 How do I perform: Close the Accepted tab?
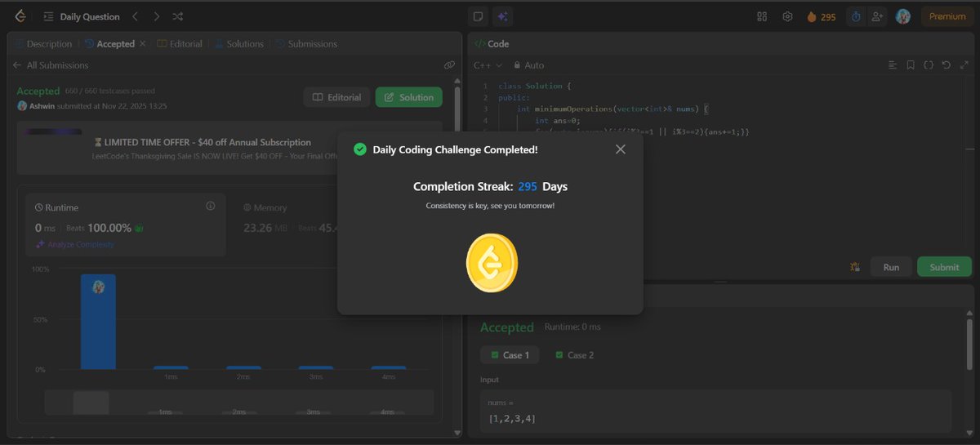coord(143,44)
